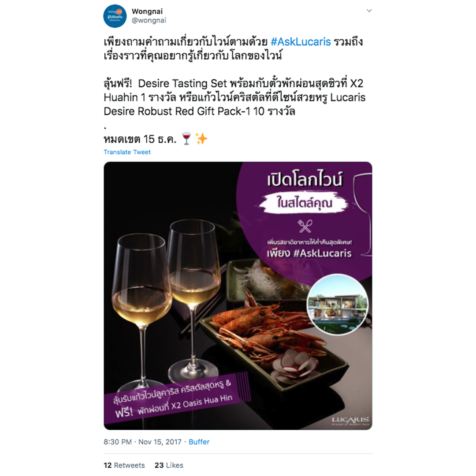View the 23 Likes list
This screenshot has height=476, width=476.
169,465
